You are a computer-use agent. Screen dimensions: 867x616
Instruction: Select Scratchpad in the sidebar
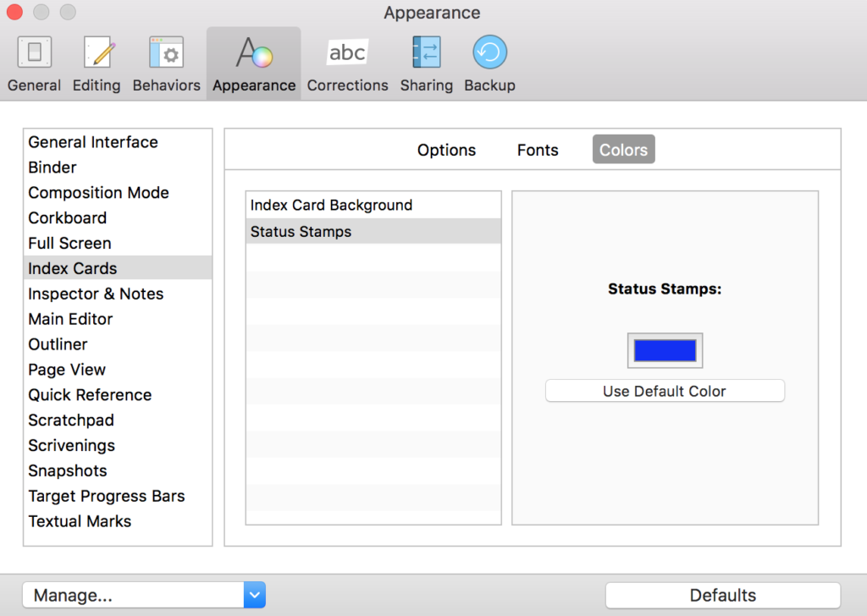(118, 421)
